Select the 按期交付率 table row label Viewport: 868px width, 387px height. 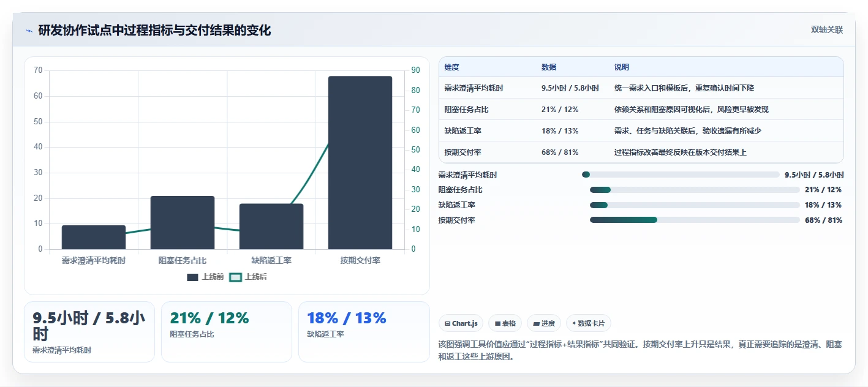463,152
